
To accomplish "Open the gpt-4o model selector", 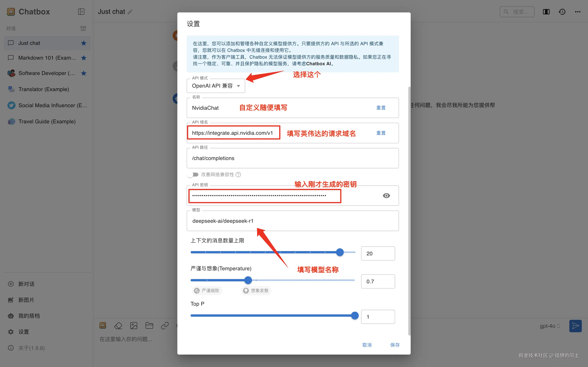I will click(550, 326).
